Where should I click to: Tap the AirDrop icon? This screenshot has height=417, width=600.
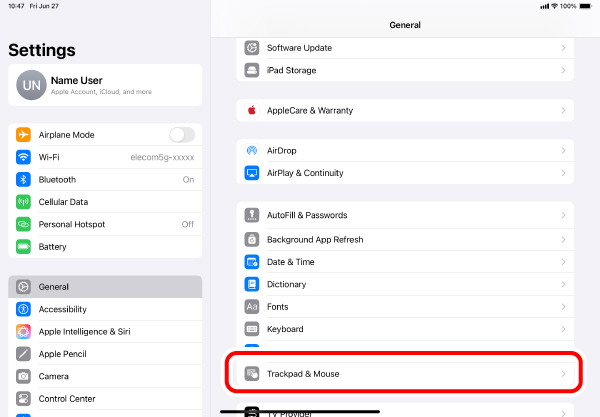252,151
